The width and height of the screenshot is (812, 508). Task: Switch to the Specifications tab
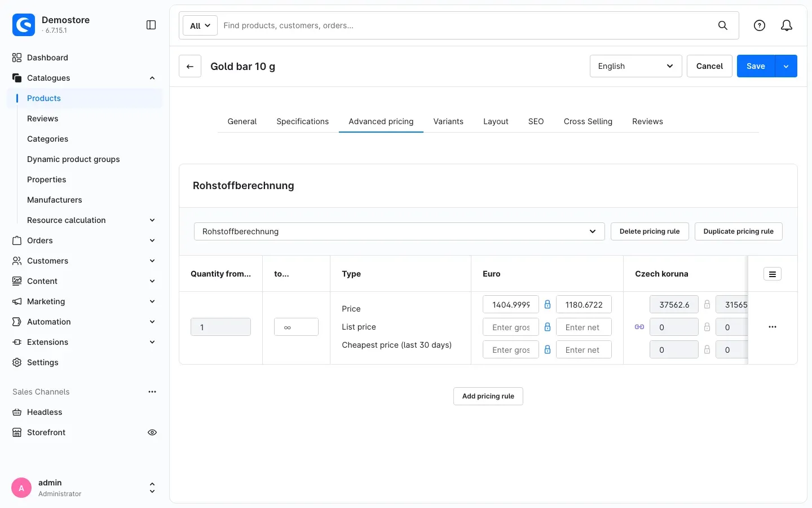tap(303, 121)
